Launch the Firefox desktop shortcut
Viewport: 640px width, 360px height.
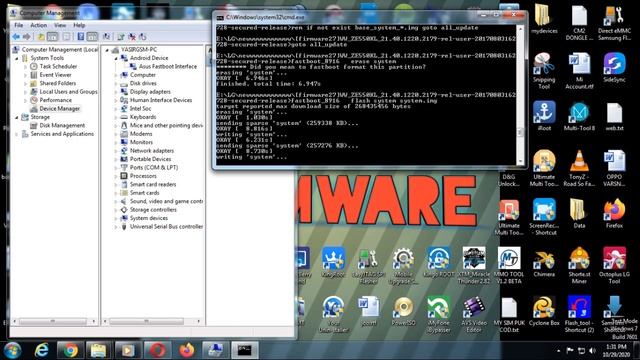[x=614, y=213]
